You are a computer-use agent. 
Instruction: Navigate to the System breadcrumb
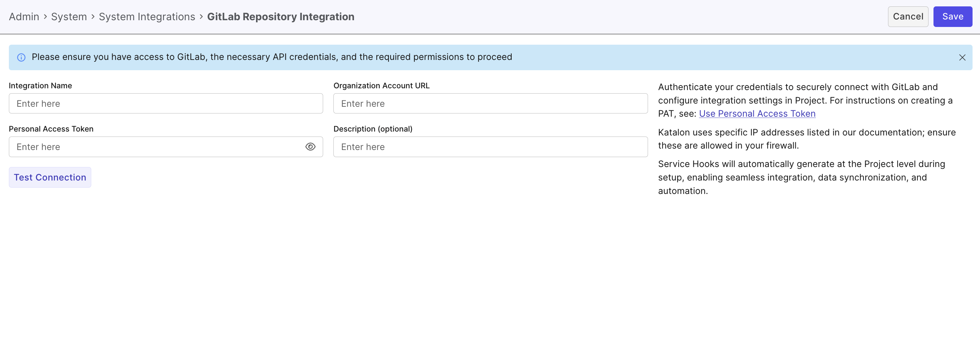pyautogui.click(x=69, y=17)
